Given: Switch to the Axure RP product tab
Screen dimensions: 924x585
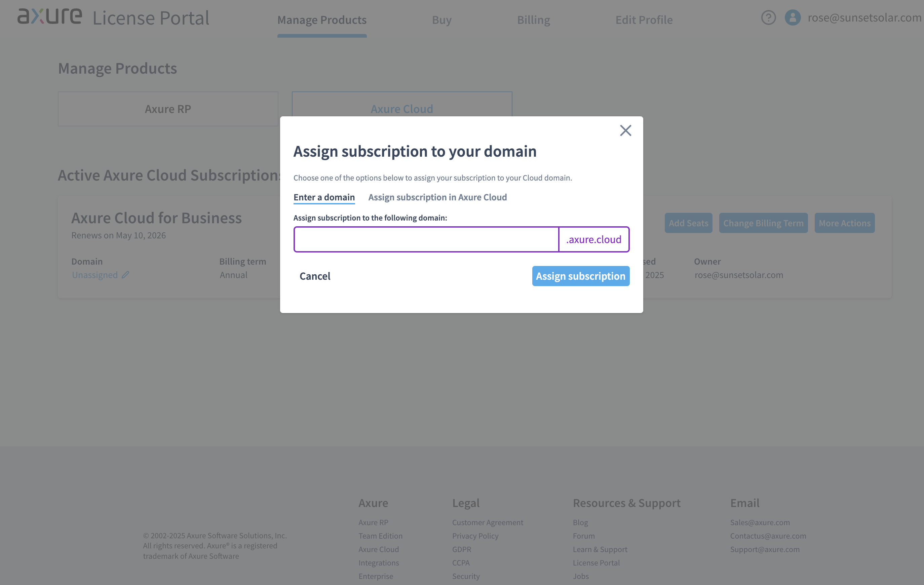Looking at the screenshot, I should [x=168, y=109].
